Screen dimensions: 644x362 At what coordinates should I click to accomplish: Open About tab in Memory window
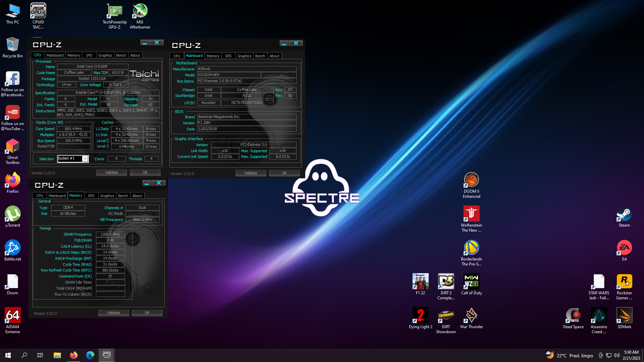click(137, 196)
